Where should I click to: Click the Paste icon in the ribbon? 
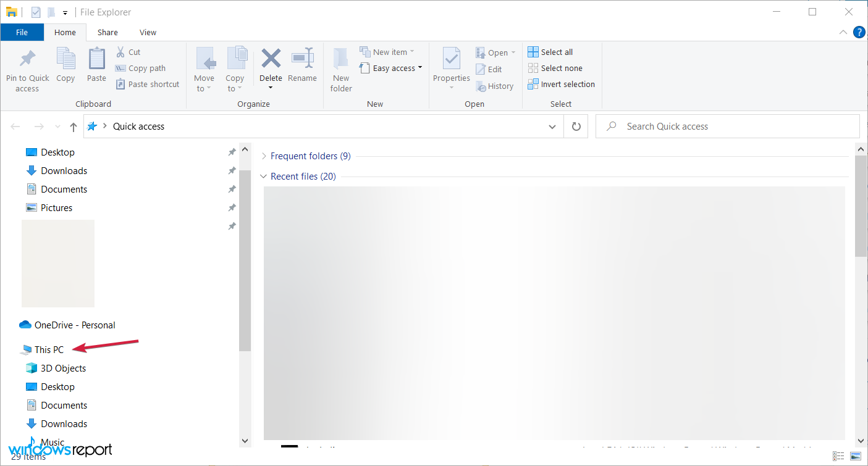click(x=96, y=60)
